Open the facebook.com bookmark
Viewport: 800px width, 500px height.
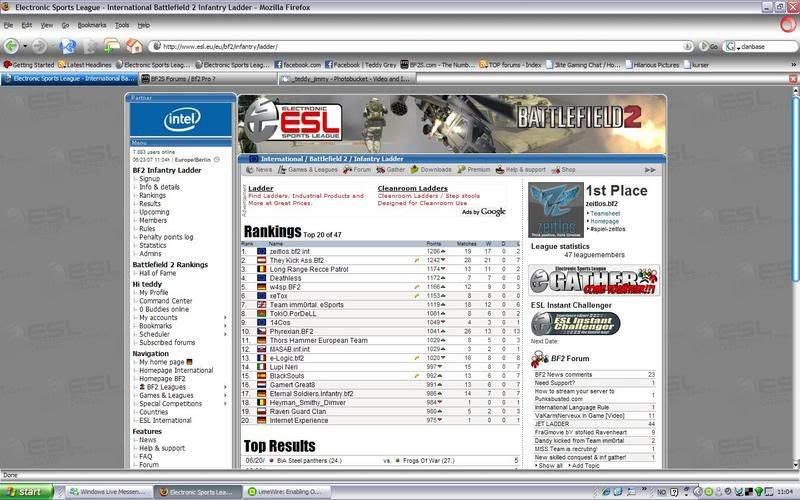[x=297, y=65]
